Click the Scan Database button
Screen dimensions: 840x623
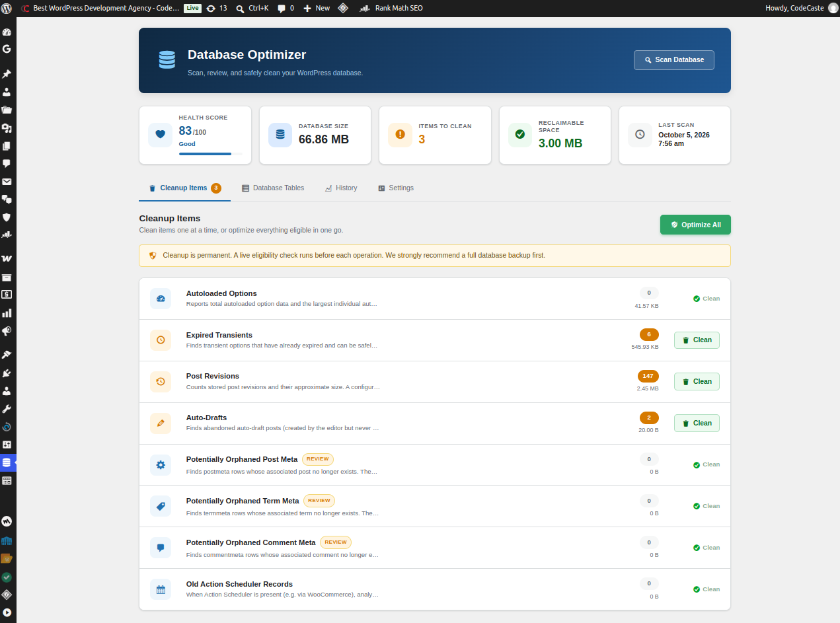pyautogui.click(x=674, y=59)
